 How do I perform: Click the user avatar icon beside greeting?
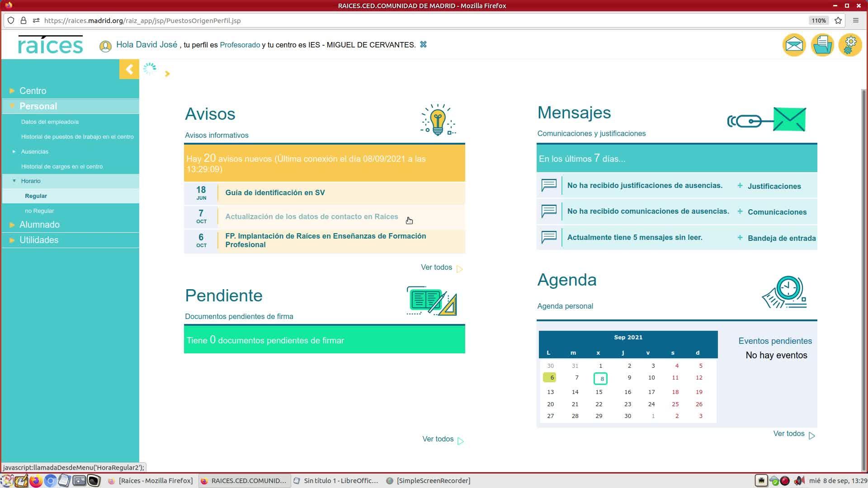(x=105, y=46)
